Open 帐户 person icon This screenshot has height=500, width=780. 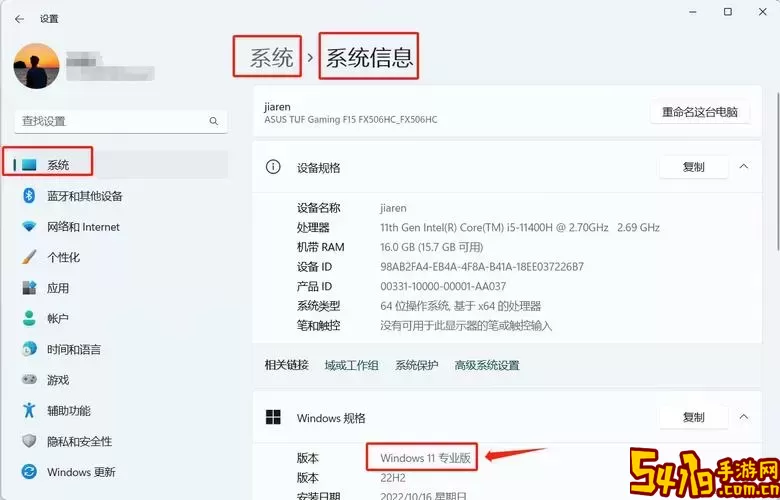coord(29,318)
